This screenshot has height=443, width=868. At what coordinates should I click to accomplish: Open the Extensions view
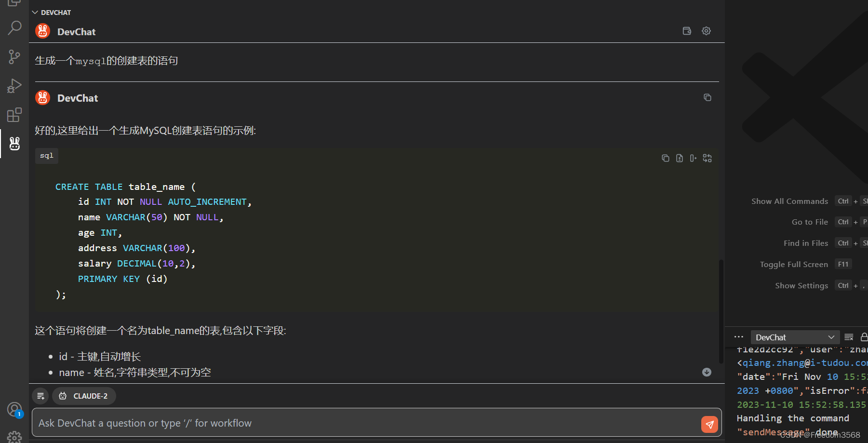(14, 115)
